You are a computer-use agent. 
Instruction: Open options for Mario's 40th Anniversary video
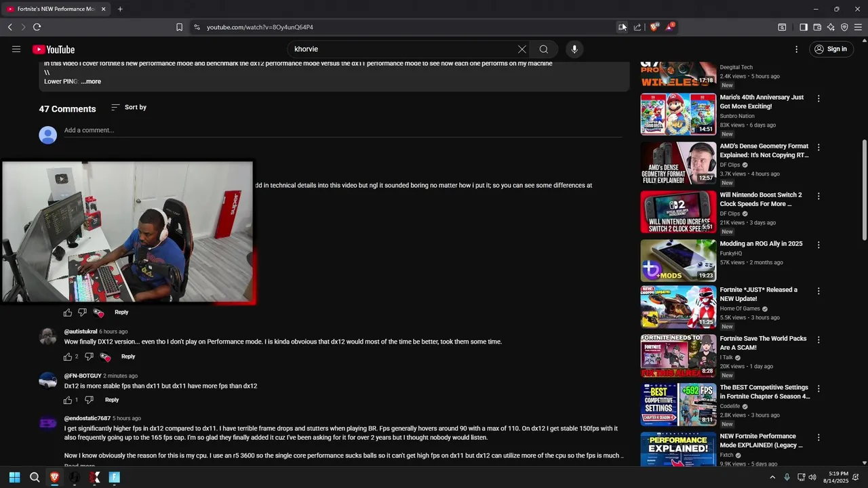tap(818, 98)
